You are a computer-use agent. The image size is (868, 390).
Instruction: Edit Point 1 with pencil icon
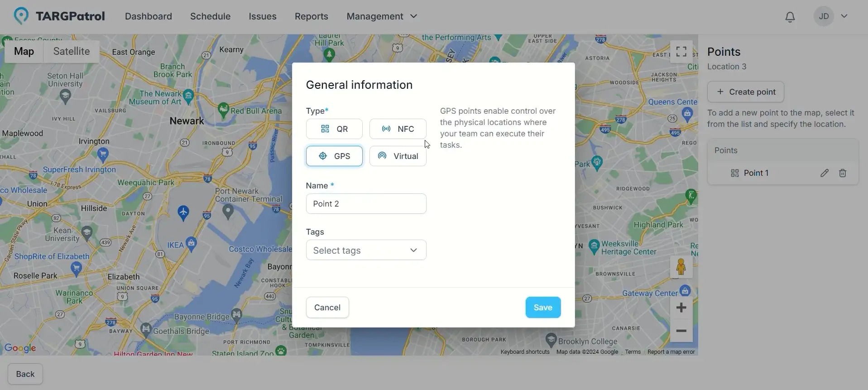[825, 173]
